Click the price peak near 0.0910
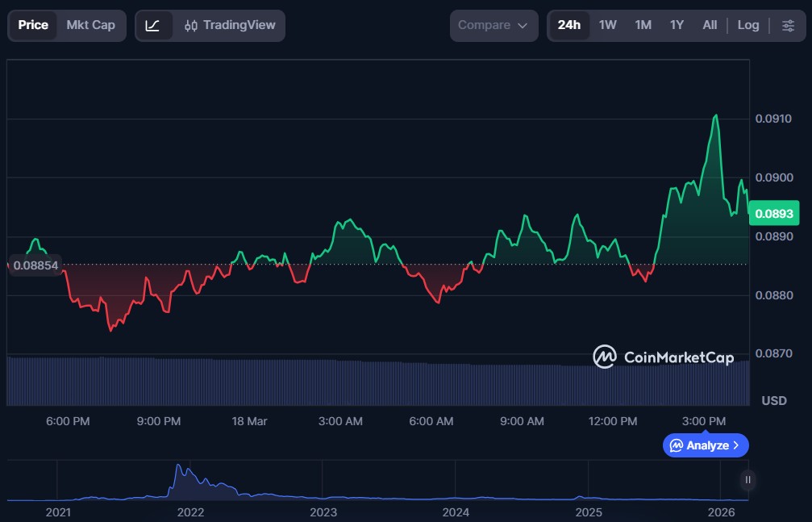This screenshot has height=522, width=812. pyautogui.click(x=715, y=116)
